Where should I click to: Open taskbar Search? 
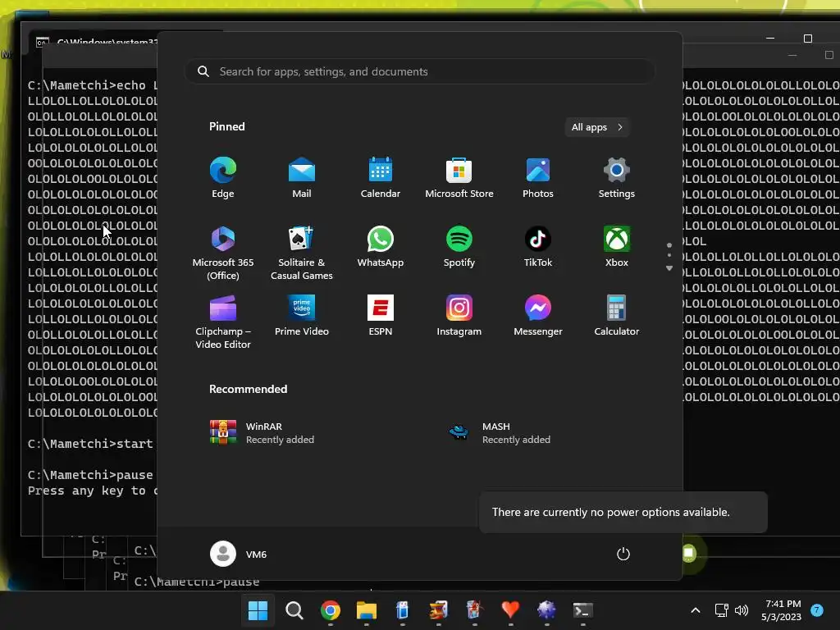click(x=294, y=610)
